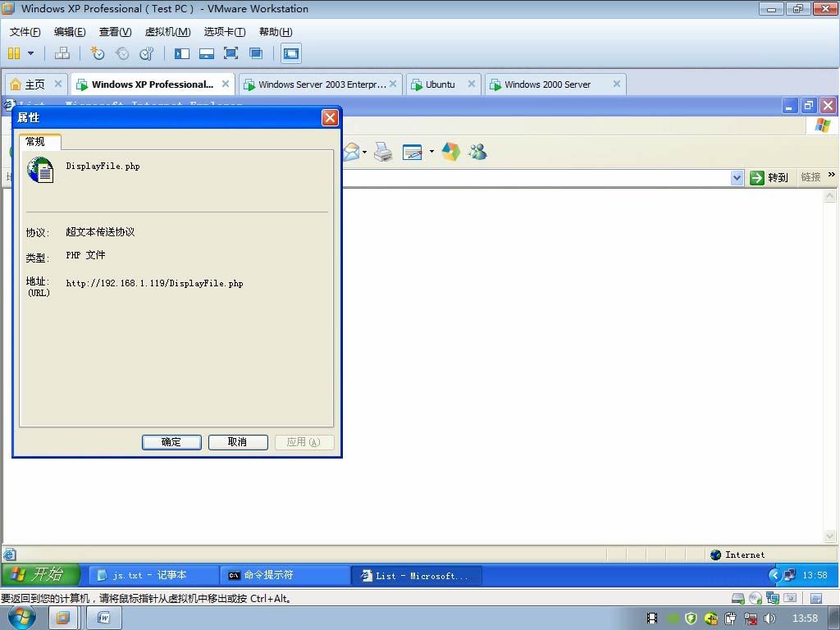Click the IE mail envelope icon
The image size is (840, 630).
351,152
